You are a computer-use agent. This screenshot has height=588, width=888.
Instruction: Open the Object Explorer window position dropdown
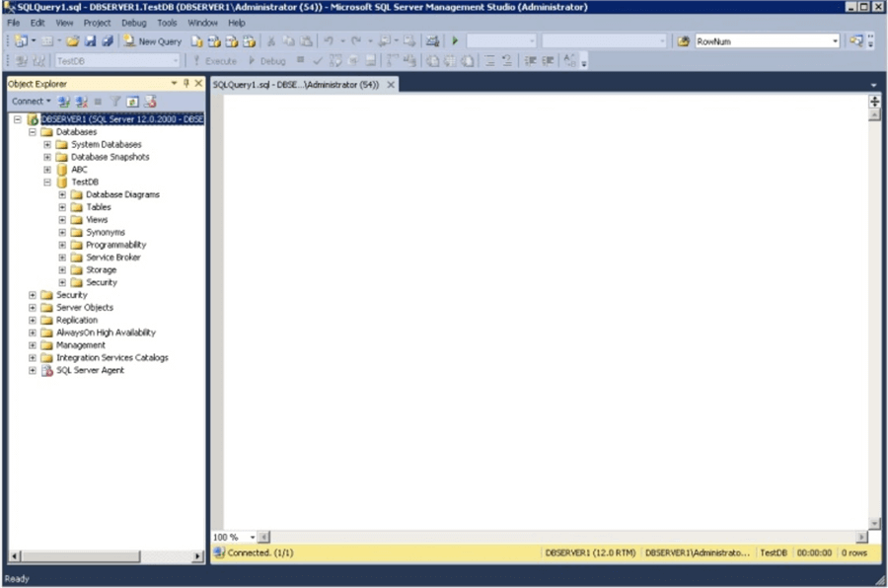174,83
